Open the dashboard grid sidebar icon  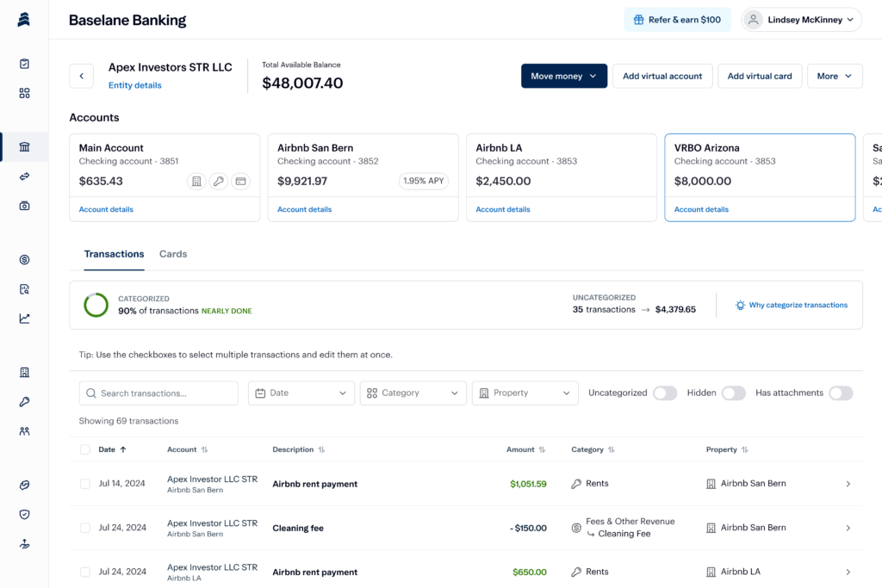click(x=24, y=93)
